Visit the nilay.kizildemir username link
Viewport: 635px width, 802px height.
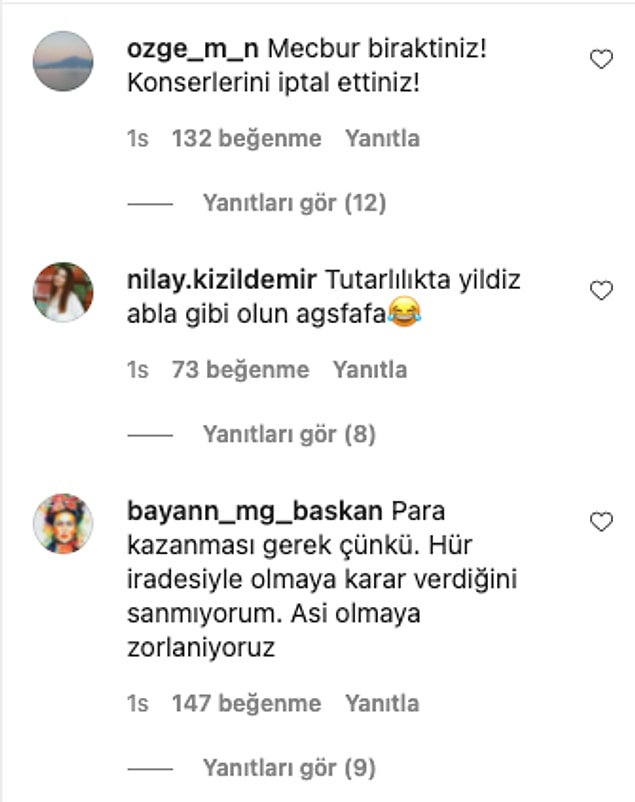222,280
